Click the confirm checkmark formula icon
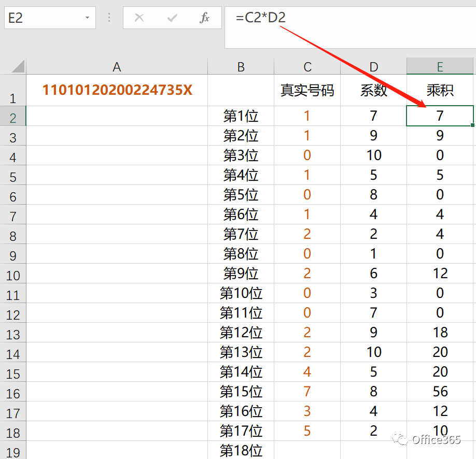Screen dimensions: 476x459 click(172, 18)
